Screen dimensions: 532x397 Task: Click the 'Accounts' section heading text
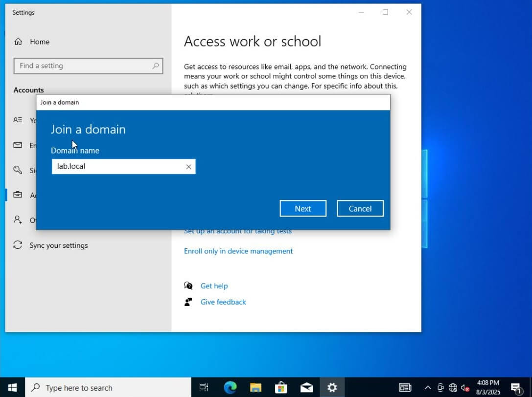tap(28, 90)
